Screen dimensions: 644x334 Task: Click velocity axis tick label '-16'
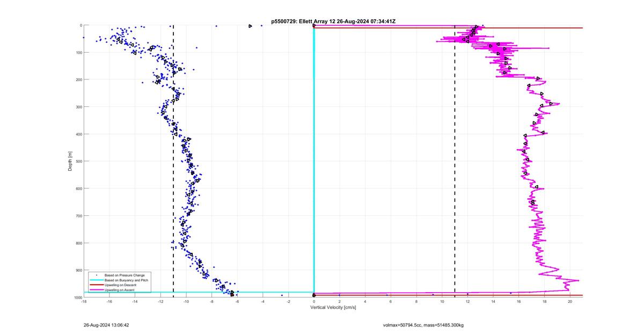[109, 302]
